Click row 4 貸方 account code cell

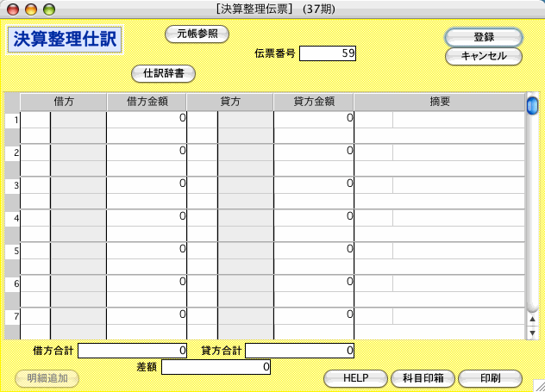(x=203, y=217)
